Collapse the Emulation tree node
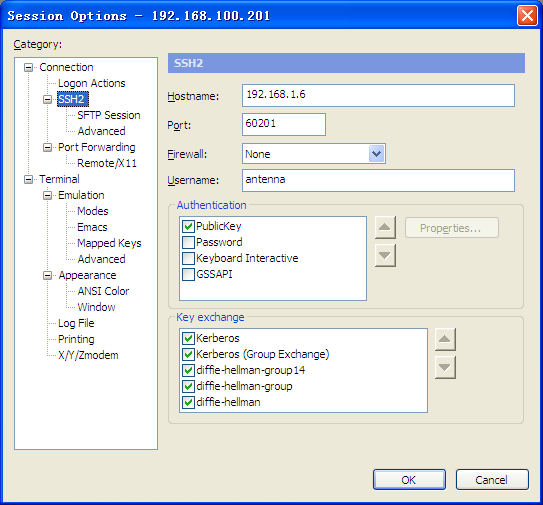 (x=47, y=195)
